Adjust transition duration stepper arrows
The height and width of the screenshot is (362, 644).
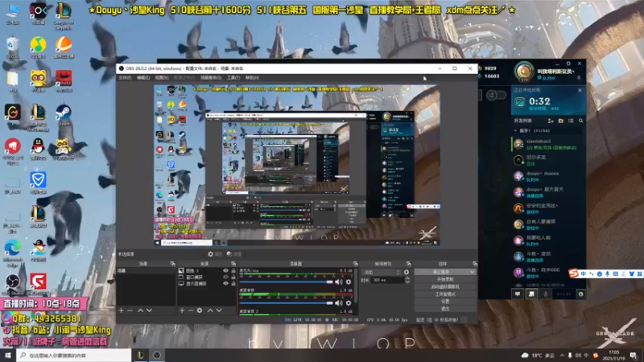coord(407,280)
